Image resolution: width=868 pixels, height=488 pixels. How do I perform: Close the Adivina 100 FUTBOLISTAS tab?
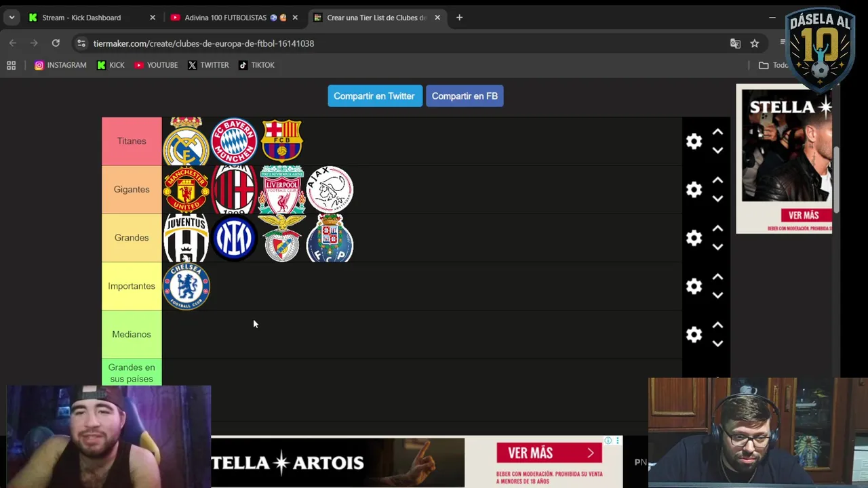point(295,18)
